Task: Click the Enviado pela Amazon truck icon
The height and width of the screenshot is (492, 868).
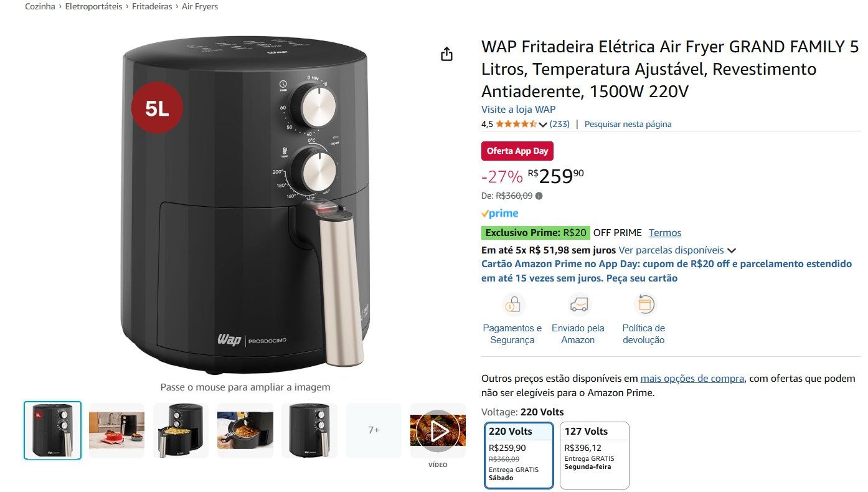Action: 578,305
